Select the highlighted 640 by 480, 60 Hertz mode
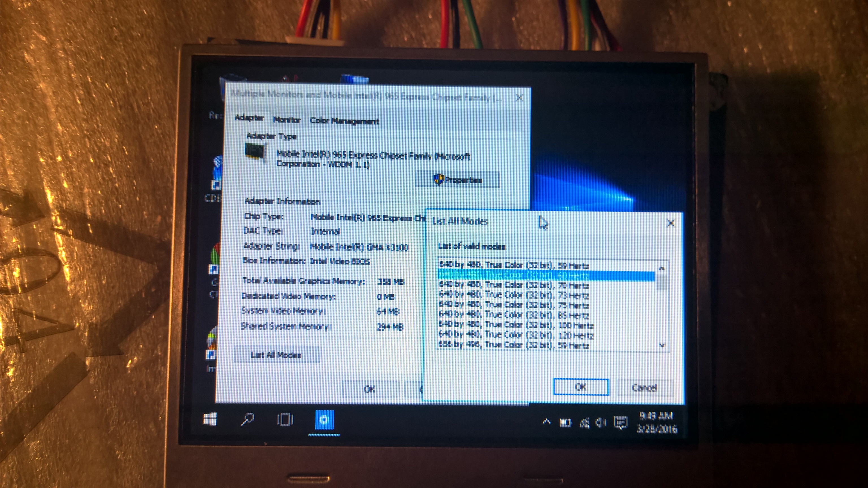This screenshot has height=488, width=868. [x=546, y=276]
